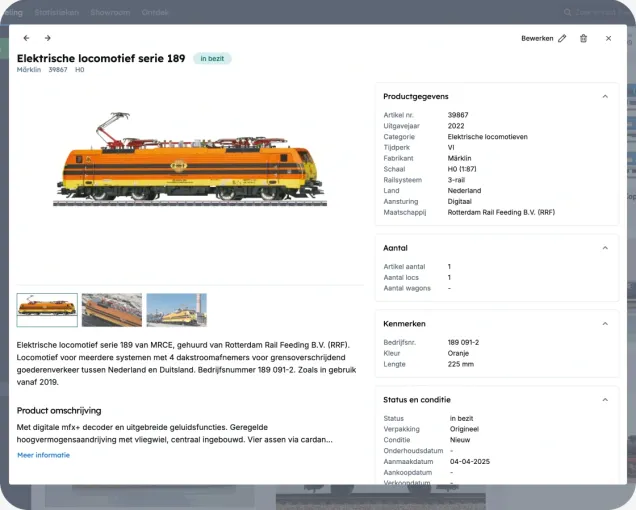This screenshot has width=636, height=510.
Task: Click 'Rotterdam Rail Feeding B.V. (RRF)' value
Action: point(501,212)
